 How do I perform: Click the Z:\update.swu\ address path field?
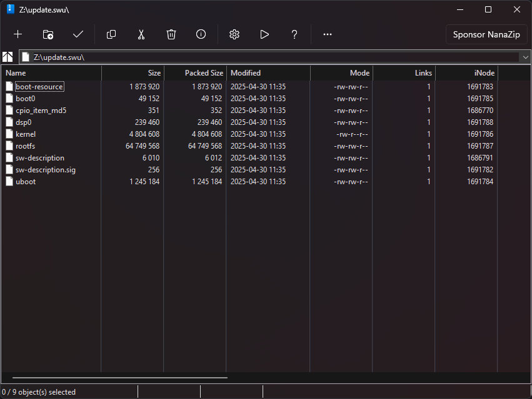pyautogui.click(x=269, y=57)
